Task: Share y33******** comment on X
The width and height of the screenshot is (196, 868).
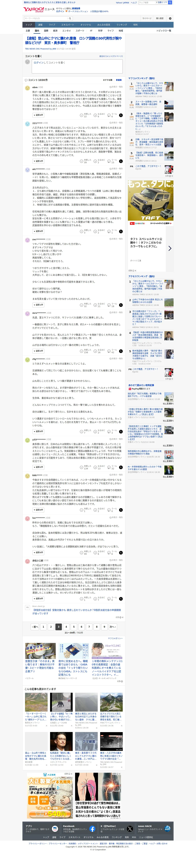Action: coord(121,467)
